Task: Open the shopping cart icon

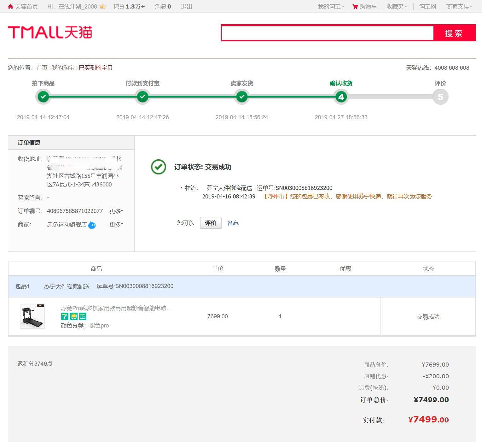Action: point(355,7)
